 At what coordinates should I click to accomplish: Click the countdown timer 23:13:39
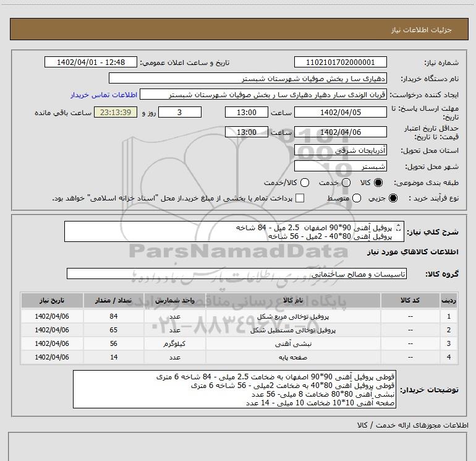[x=116, y=112]
